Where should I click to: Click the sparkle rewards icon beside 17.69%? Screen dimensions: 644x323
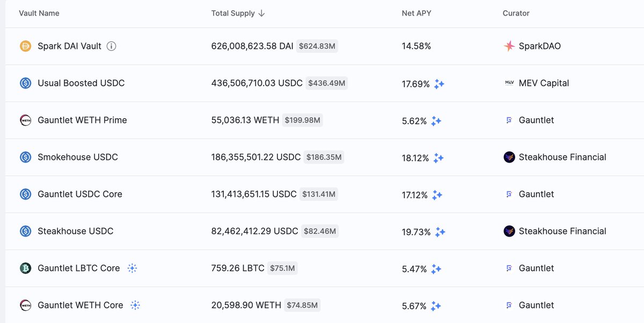[x=440, y=84]
